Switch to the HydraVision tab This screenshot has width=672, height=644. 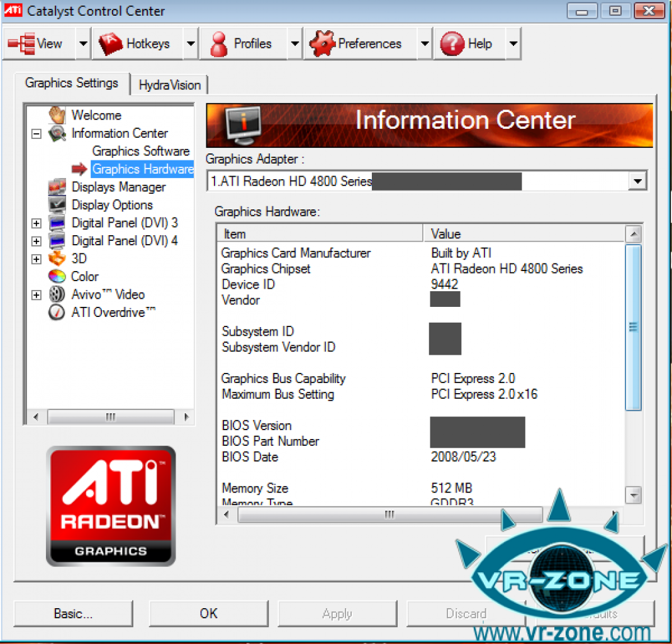(x=169, y=85)
